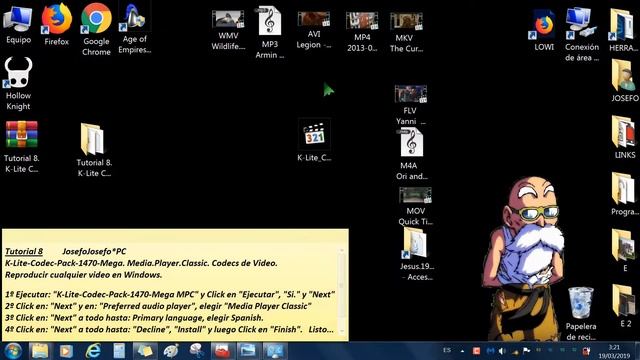The height and width of the screenshot is (360, 640).
Task: Select the FLV Yanni video file
Action: point(410,105)
